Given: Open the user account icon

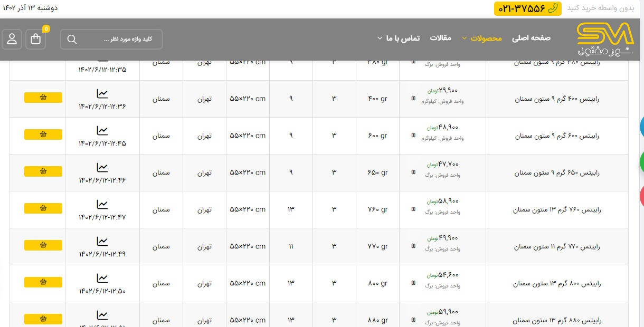Looking at the screenshot, I should [12, 40].
